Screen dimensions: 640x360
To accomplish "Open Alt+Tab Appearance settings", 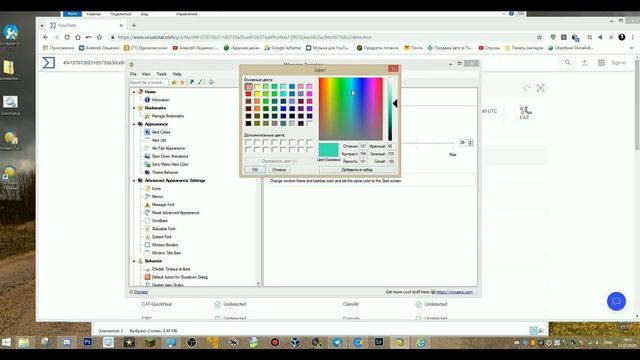I will tap(168, 148).
